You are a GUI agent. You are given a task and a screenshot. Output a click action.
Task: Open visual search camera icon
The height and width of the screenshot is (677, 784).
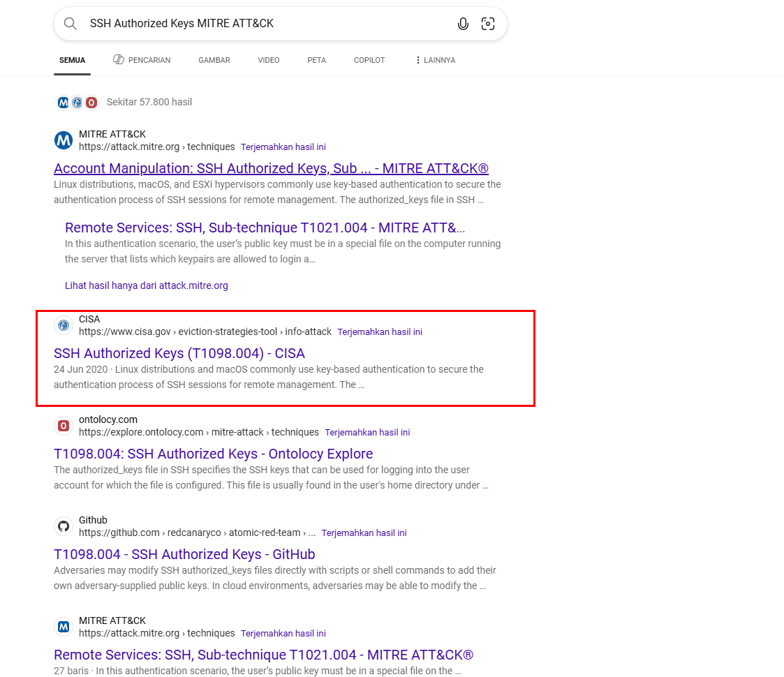click(x=488, y=24)
